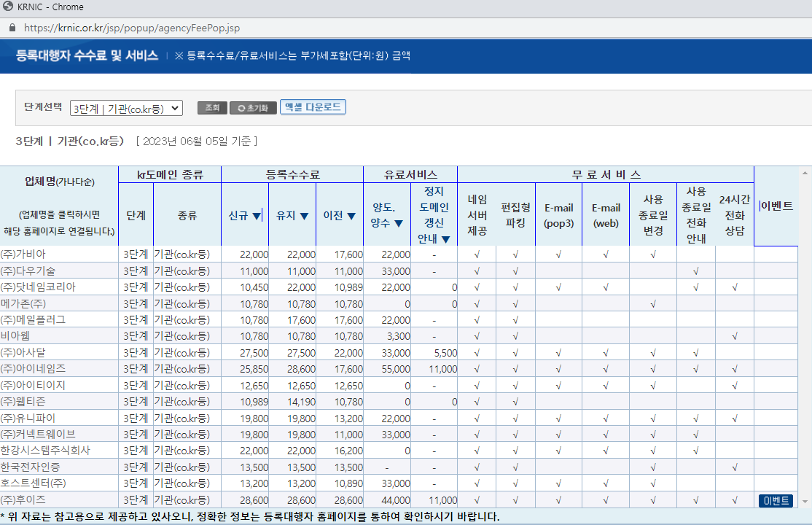Click the 등록대행자 수수료 및 서비스 title
812x525 pixels.
pos(87,55)
